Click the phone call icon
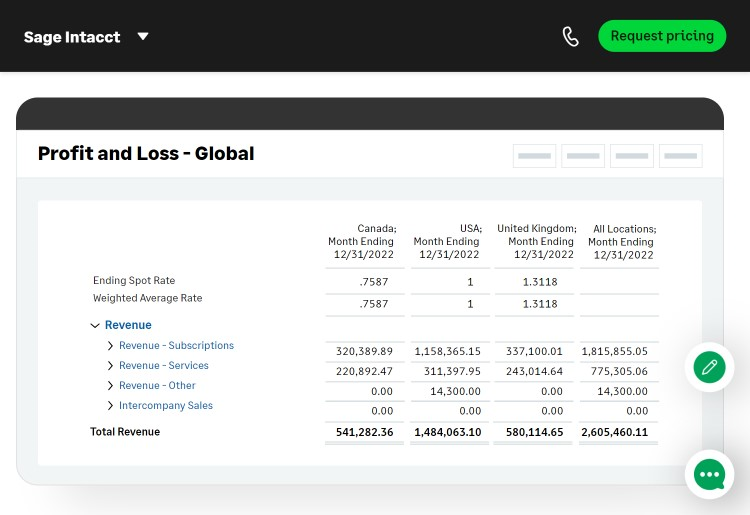Viewport: 750px width, 515px height. (570, 37)
